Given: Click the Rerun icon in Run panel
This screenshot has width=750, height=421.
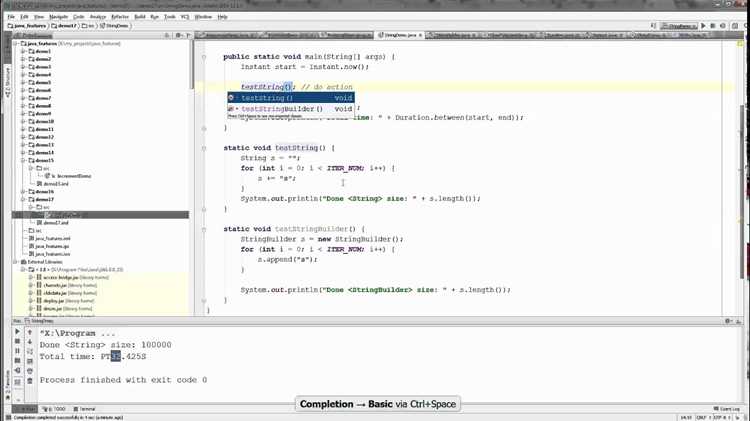Looking at the screenshot, I should 17,332.
